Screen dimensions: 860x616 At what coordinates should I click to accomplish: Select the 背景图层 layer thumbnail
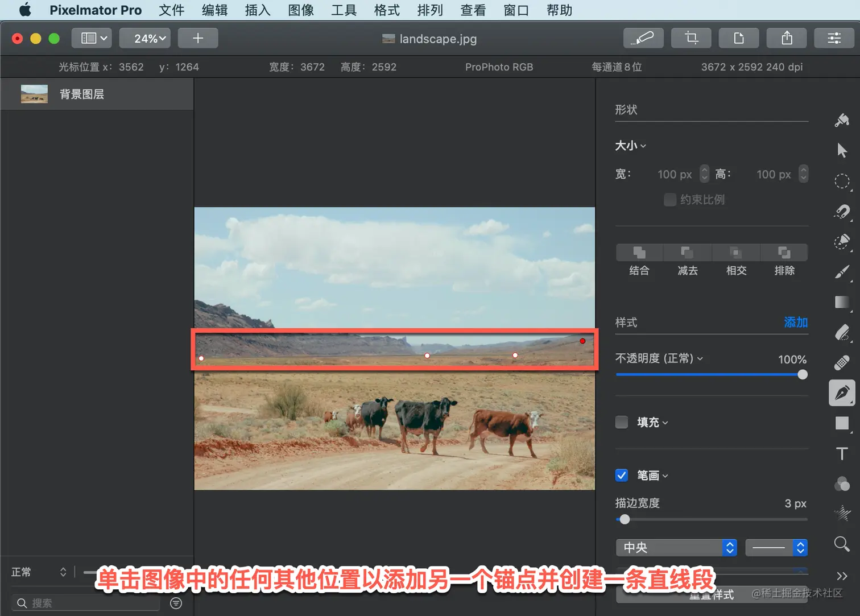[34, 94]
